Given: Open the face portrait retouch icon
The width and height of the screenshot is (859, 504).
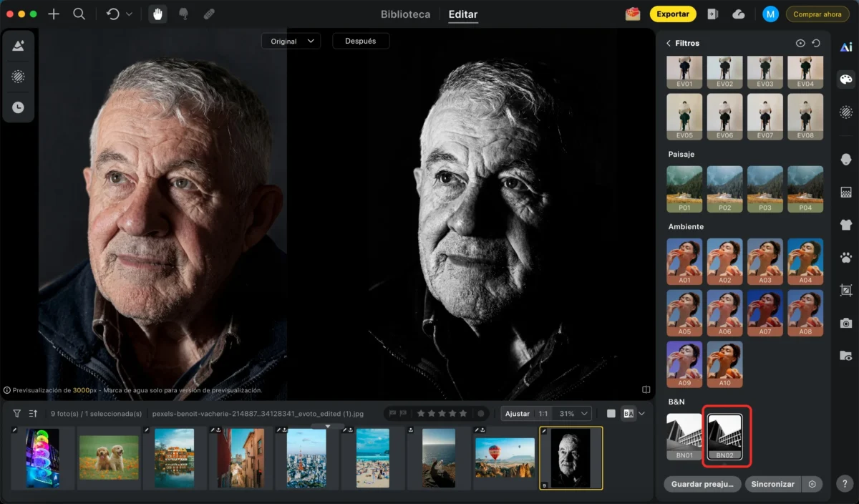Looking at the screenshot, I should coord(846,159).
